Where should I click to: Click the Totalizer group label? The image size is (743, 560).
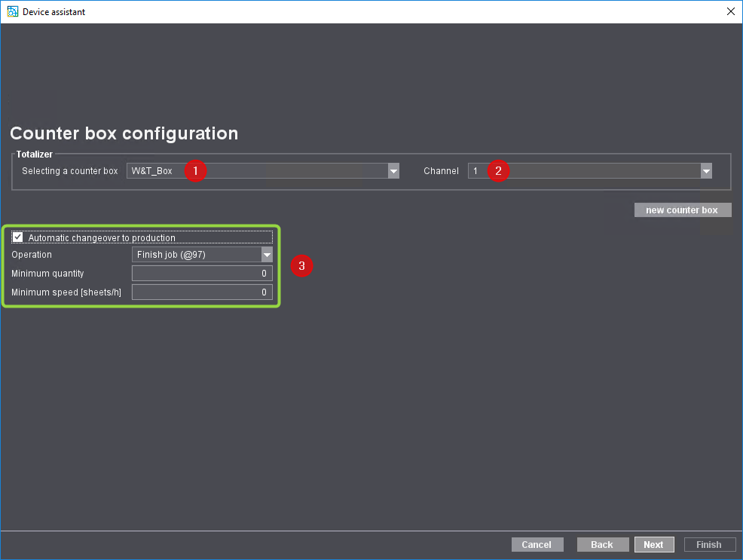click(x=34, y=154)
